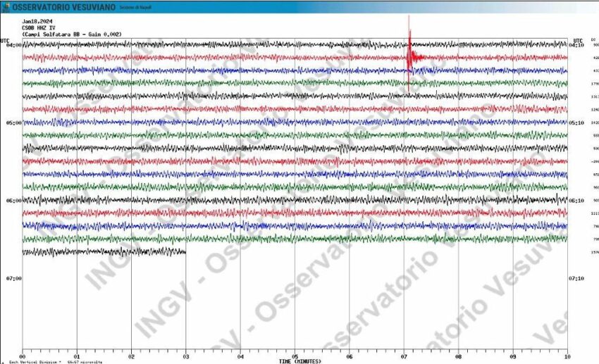Click the 'Each Vertical Division' scale note
The image size is (599, 364).
point(56,362)
